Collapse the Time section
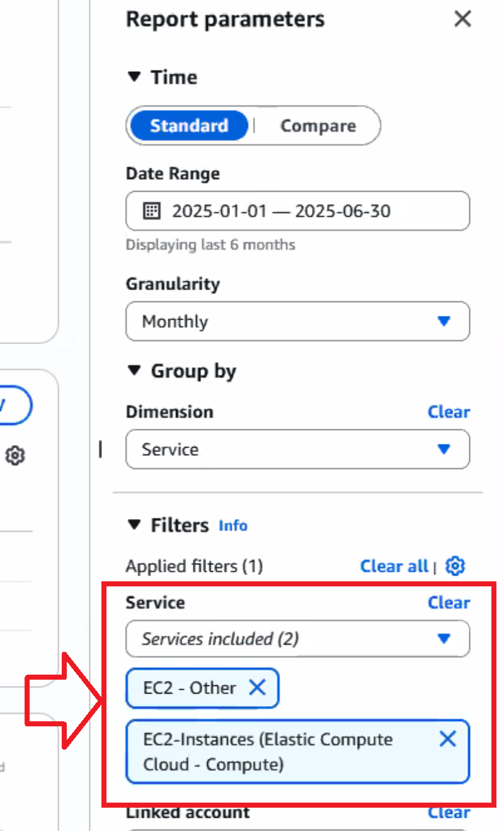This screenshot has height=831, width=504. pos(134,77)
